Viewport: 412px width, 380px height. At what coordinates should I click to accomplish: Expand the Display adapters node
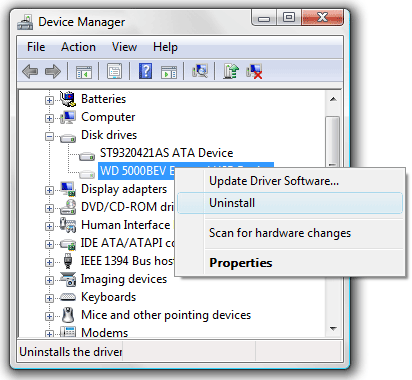click(49, 190)
